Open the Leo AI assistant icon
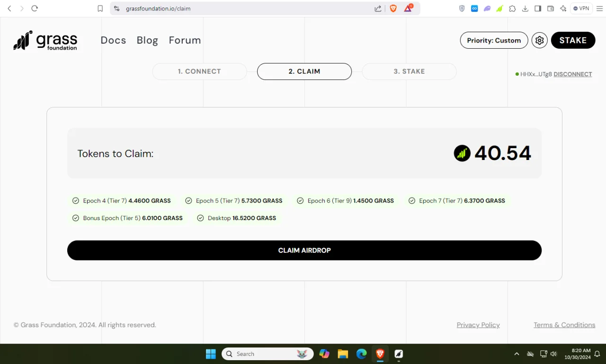The height and width of the screenshot is (364, 606). tap(563, 9)
